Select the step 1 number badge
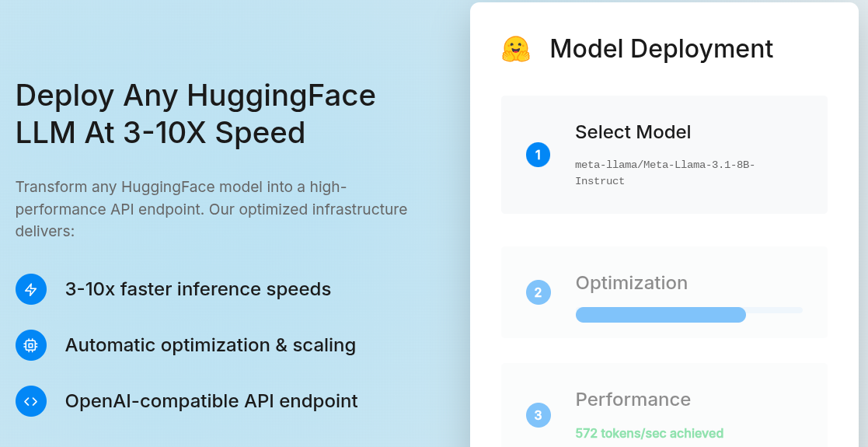 (x=538, y=155)
